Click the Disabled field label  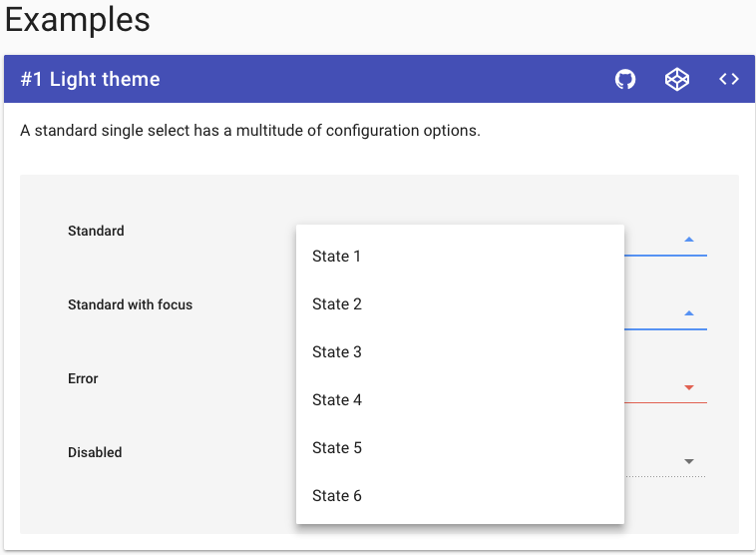[95, 452]
